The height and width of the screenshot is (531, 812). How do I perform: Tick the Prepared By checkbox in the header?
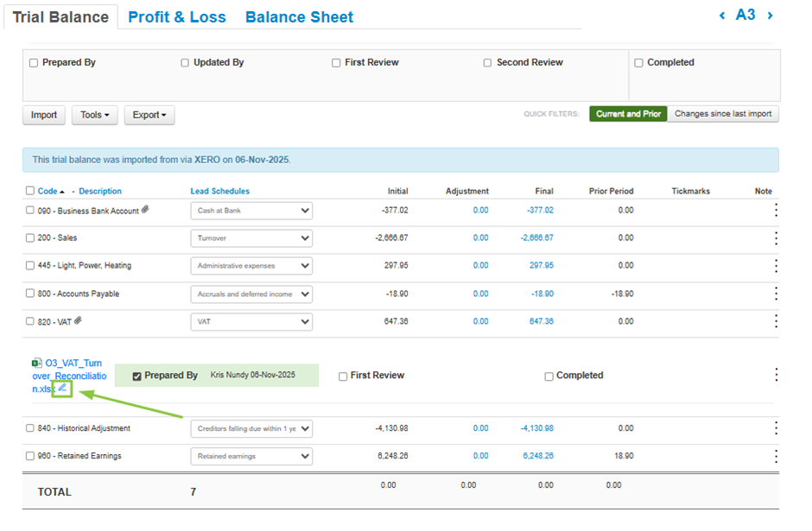tap(34, 63)
